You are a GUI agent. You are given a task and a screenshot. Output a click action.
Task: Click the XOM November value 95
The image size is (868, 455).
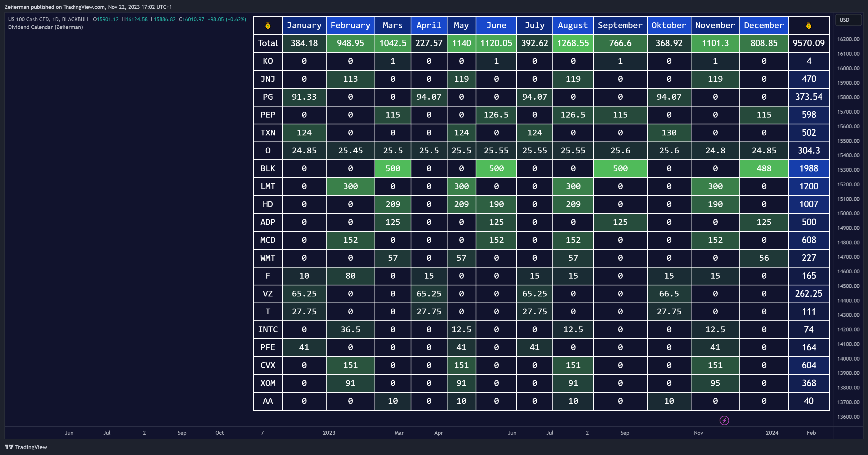click(x=715, y=383)
